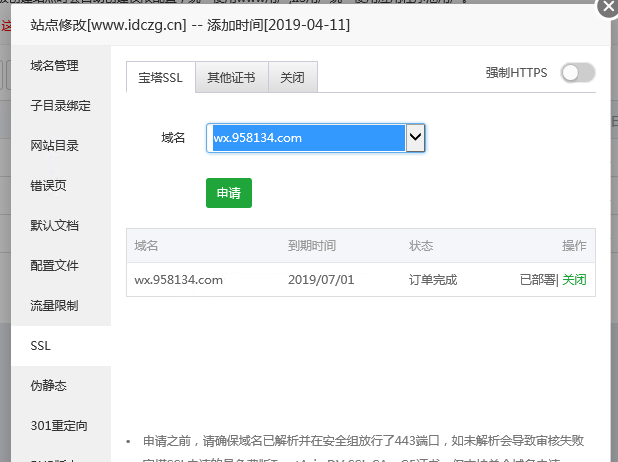Open 流量限制 in the sidebar
This screenshot has width=618, height=462.
(55, 306)
